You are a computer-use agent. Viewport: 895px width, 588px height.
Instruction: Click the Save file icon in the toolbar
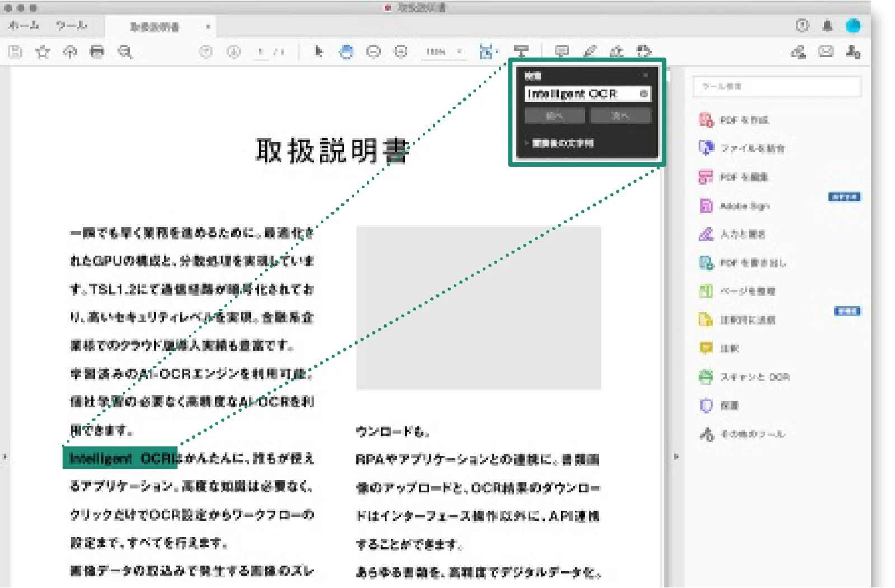pos(15,52)
